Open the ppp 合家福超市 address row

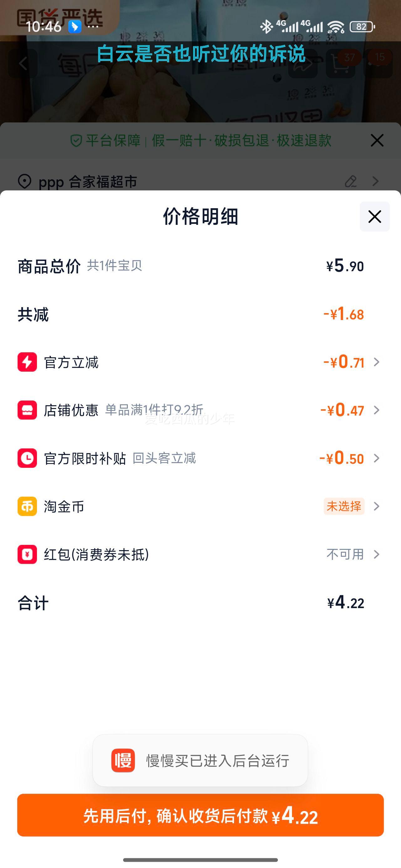tap(88, 182)
